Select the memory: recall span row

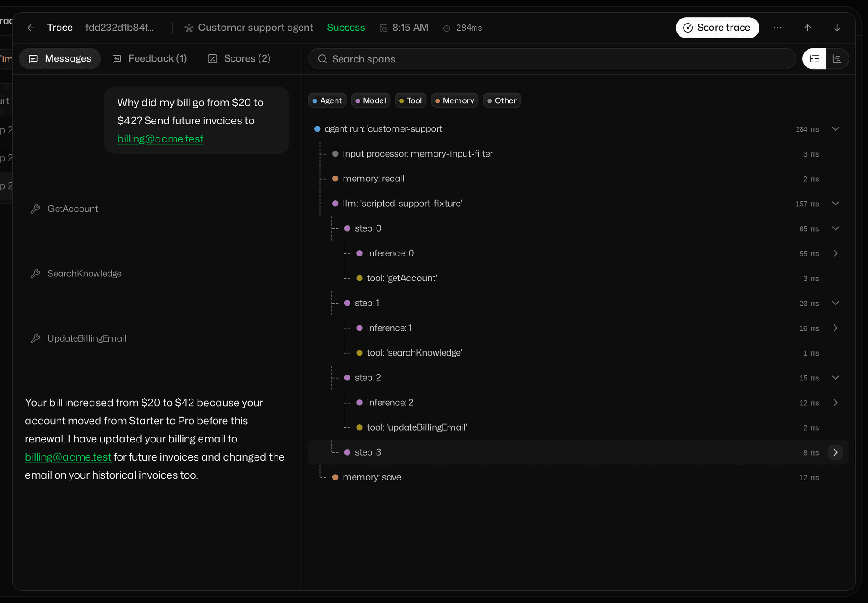(x=578, y=179)
